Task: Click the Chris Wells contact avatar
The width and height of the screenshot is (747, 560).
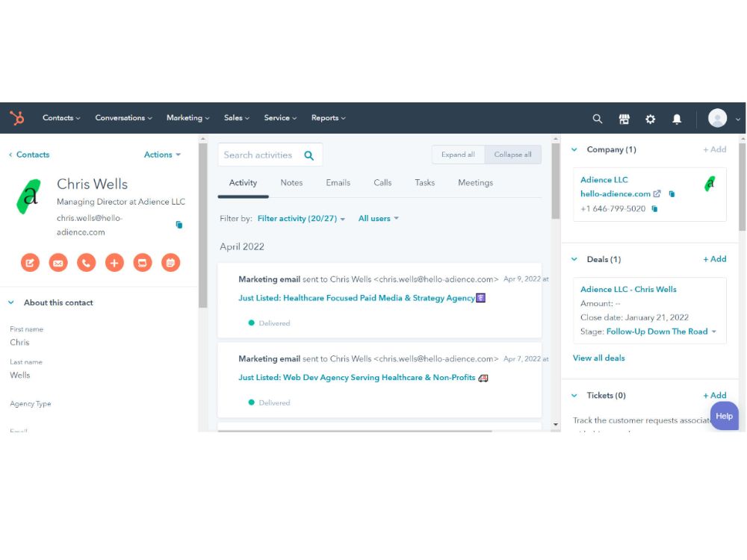Action: pos(28,196)
